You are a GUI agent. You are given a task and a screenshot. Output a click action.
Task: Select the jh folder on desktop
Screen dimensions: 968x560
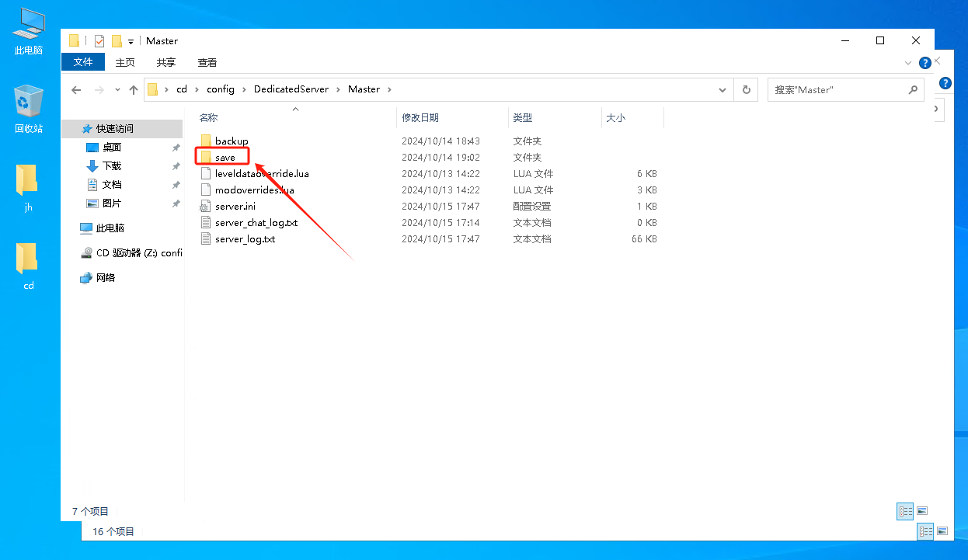[28, 188]
